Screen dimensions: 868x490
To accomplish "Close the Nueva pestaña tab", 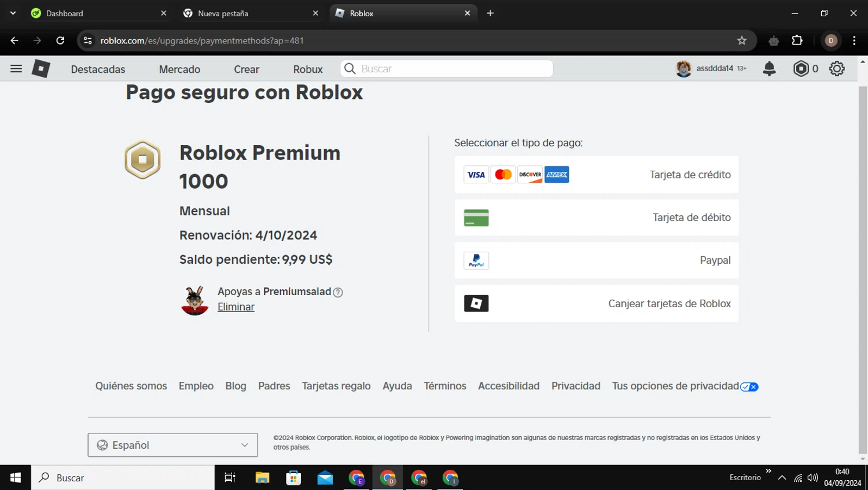I will pos(315,13).
